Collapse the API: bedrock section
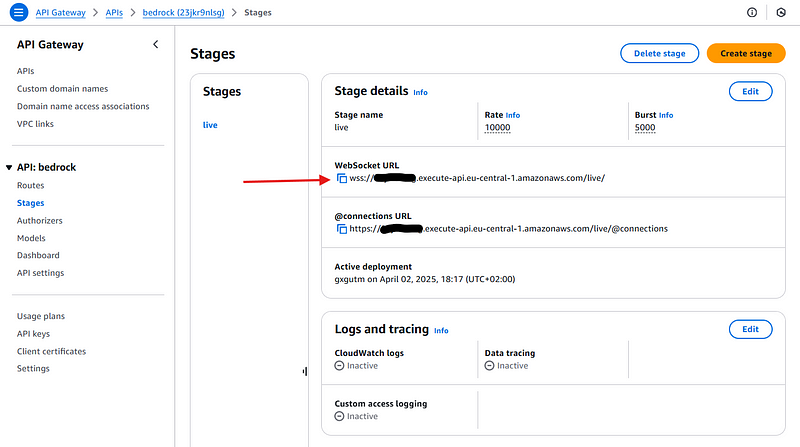Viewport: 800px width, 447px height. tap(9, 167)
